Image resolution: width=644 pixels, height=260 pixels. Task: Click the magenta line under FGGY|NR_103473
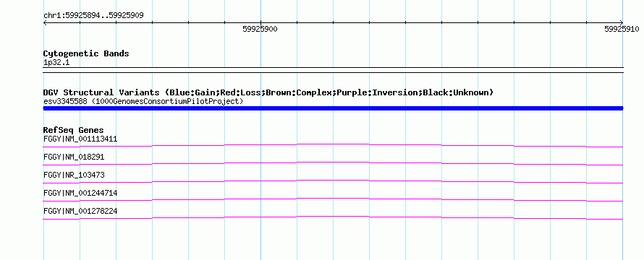(333, 181)
